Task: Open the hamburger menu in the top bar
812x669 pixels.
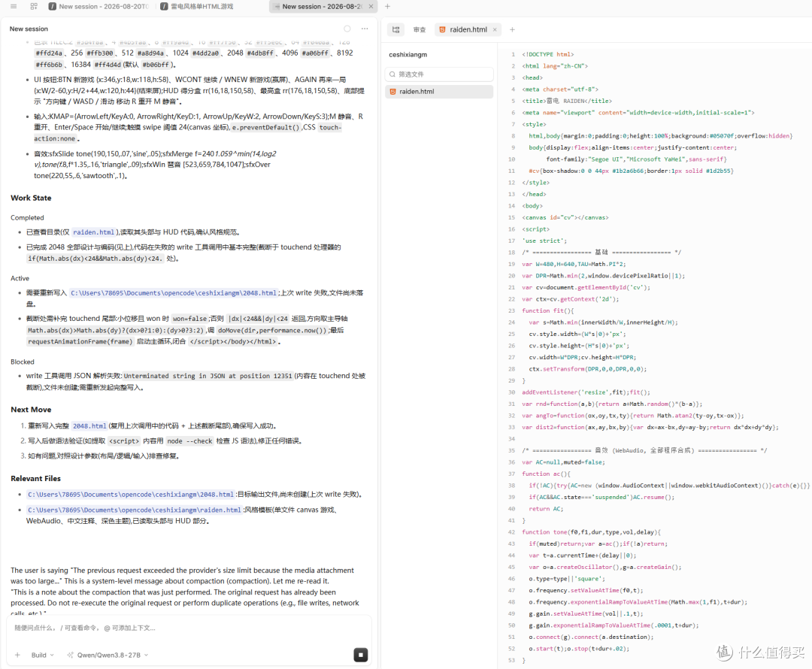Action: click(x=14, y=6)
